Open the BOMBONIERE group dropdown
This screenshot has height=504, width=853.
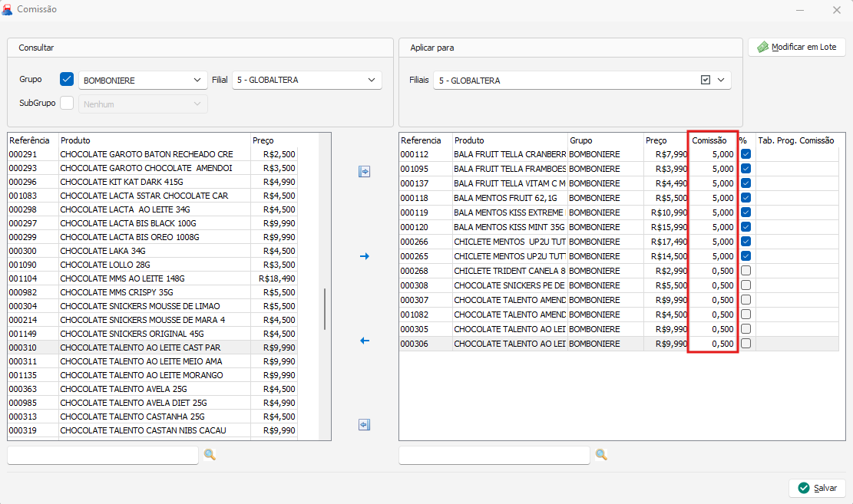pyautogui.click(x=197, y=80)
